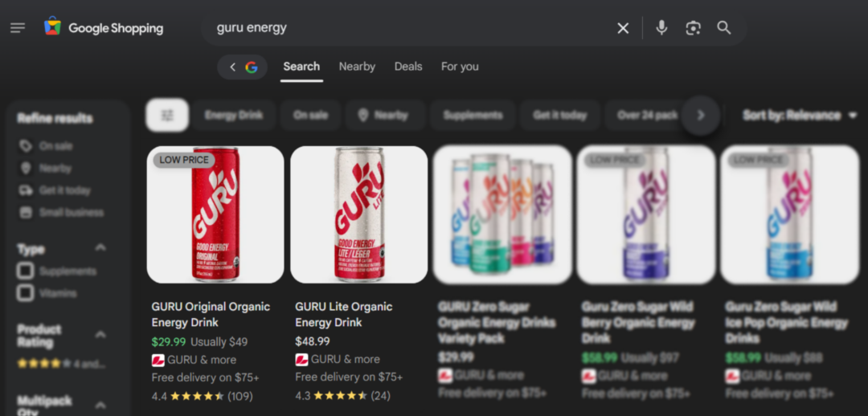The image size is (868, 416).
Task: Submit search with magnifier icon
Action: [724, 27]
